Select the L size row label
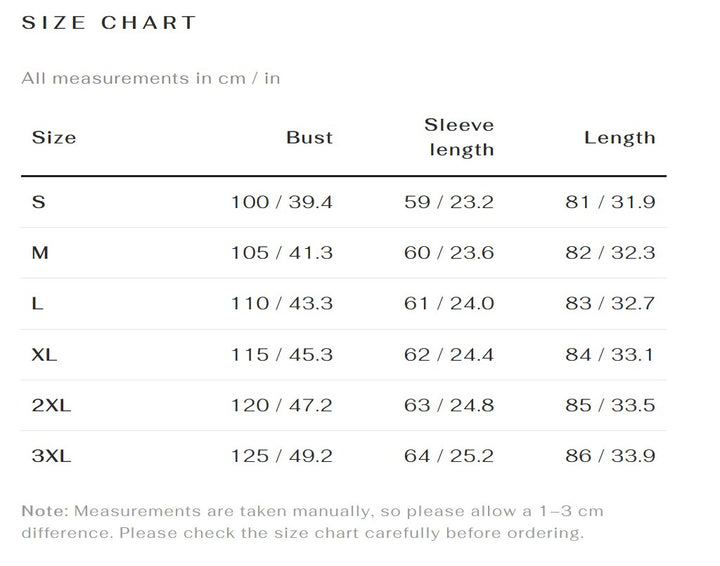The width and height of the screenshot is (720, 566). pos(37,303)
